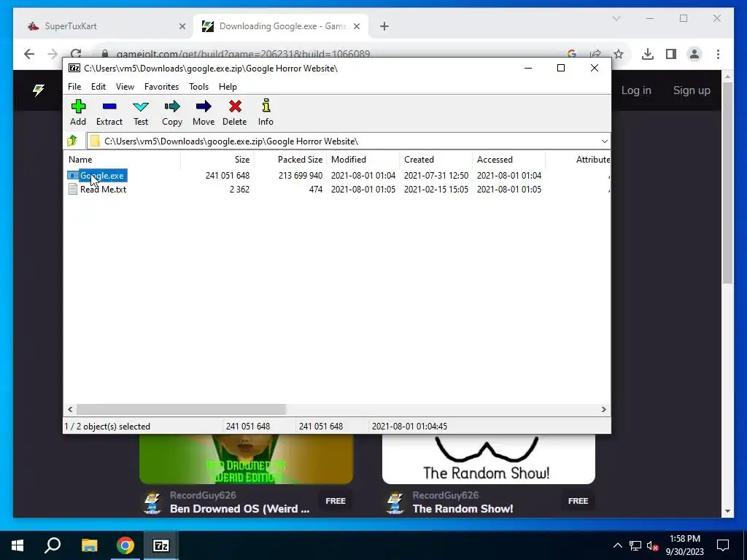Click the Google.exe file icon
Viewport: 747px width, 560px height.
tap(72, 176)
